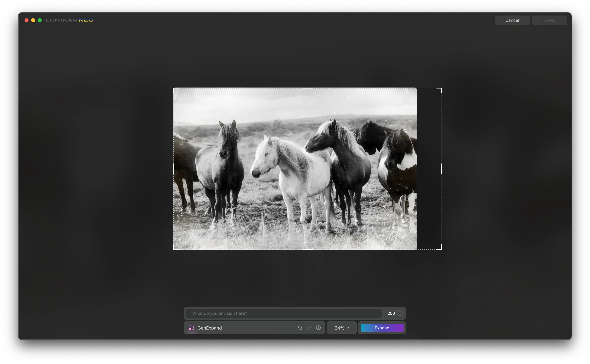The width and height of the screenshot is (590, 364).
Task: Click the Cancel button
Action: pos(512,20)
